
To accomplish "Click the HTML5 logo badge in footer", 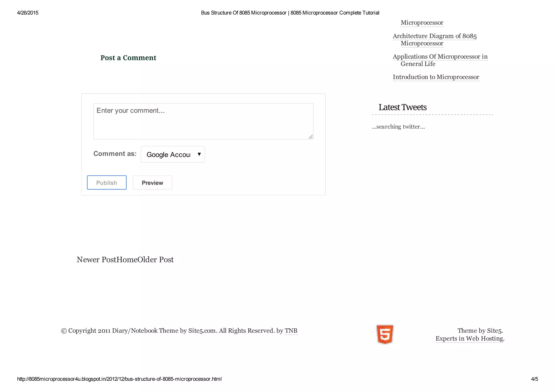I will pos(385,334).
